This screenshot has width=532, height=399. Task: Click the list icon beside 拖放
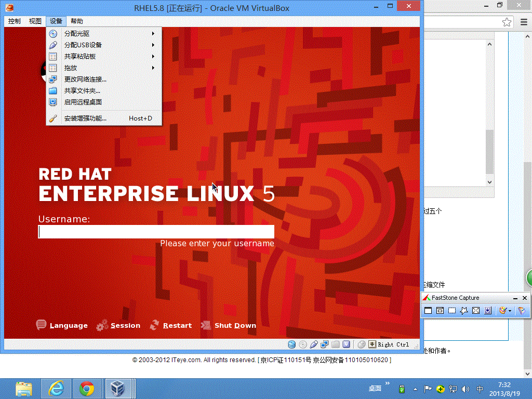pos(53,68)
